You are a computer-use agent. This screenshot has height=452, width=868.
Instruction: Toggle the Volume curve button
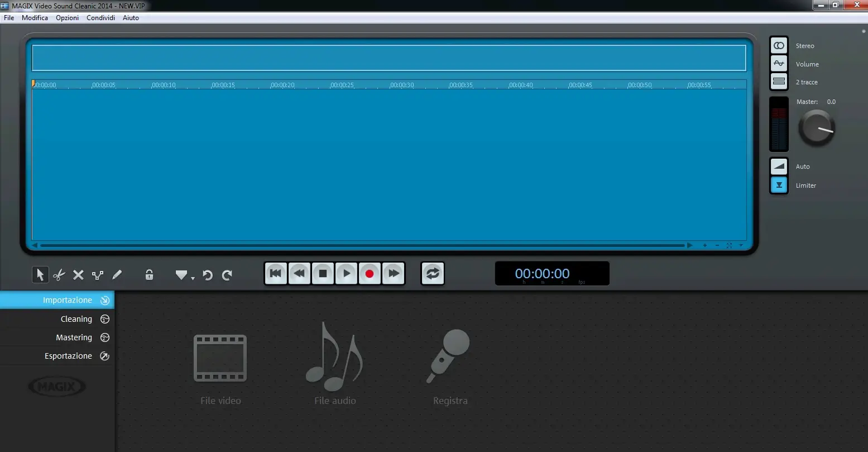click(779, 64)
